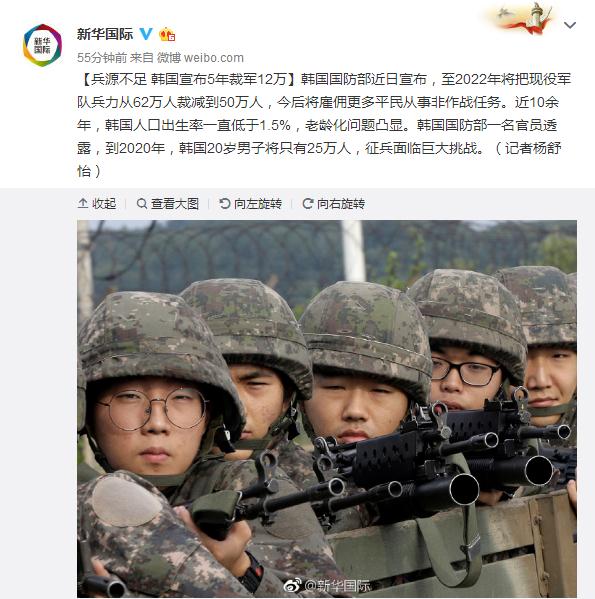This screenshot has width=595, height=599.
Task: Click the clockwise rotate arrow icon
Action: click(x=308, y=203)
